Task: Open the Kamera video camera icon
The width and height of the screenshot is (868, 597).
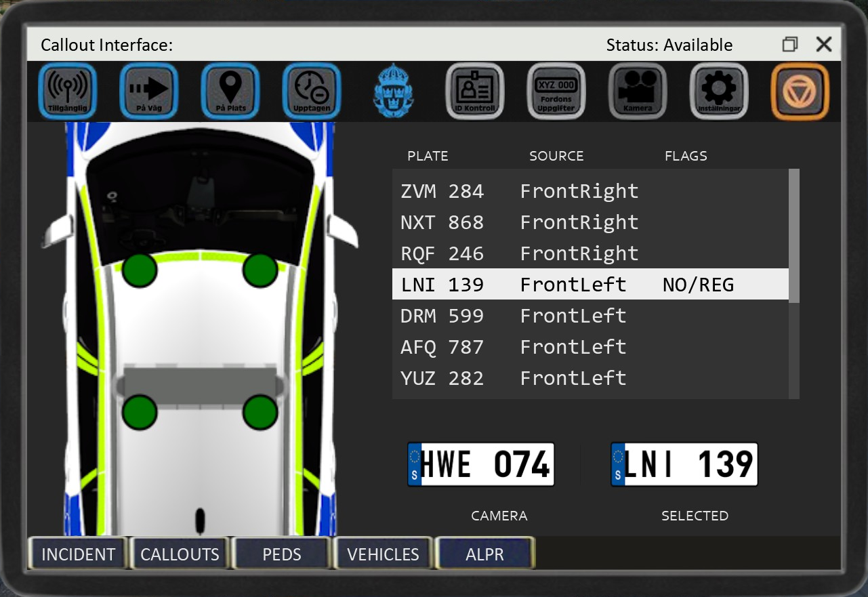Action: pos(638,91)
